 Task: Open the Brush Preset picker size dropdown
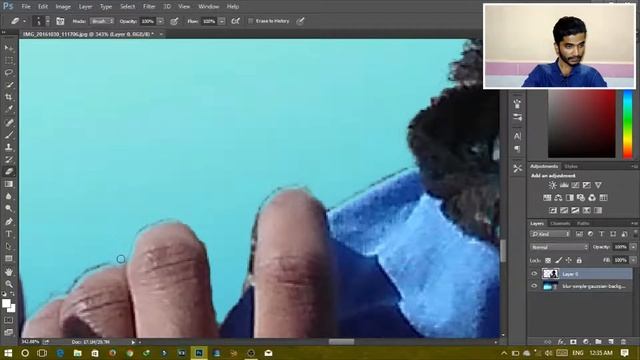point(47,21)
